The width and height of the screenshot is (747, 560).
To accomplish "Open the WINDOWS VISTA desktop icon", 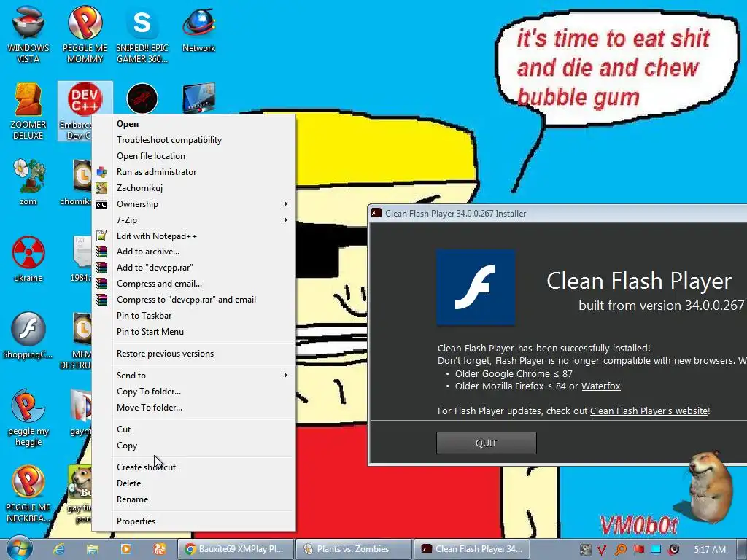I will click(x=28, y=34).
